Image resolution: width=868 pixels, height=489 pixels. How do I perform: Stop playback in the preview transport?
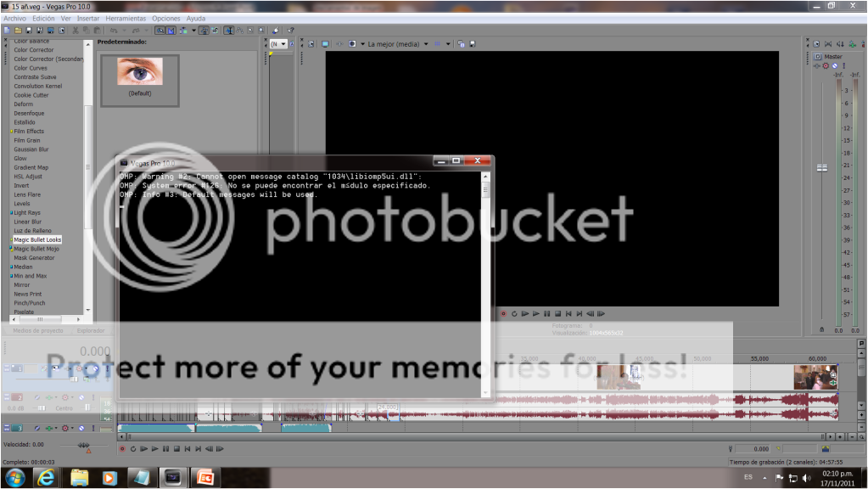coord(558,314)
